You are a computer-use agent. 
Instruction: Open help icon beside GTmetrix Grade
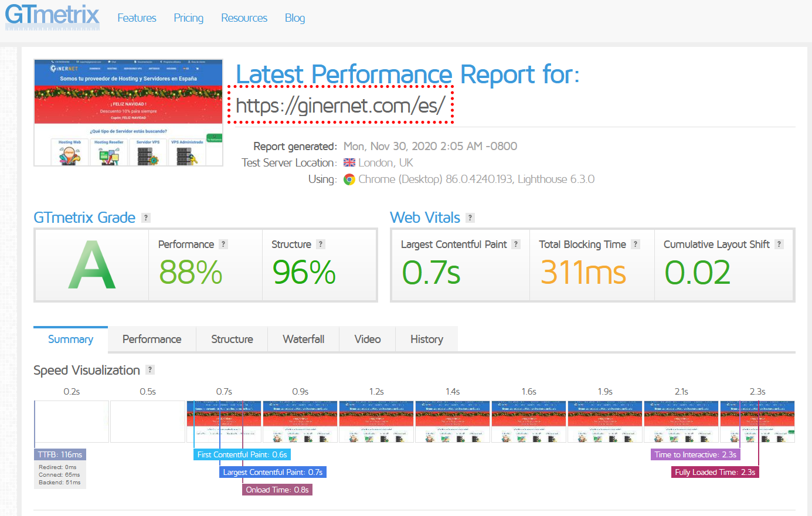(146, 218)
